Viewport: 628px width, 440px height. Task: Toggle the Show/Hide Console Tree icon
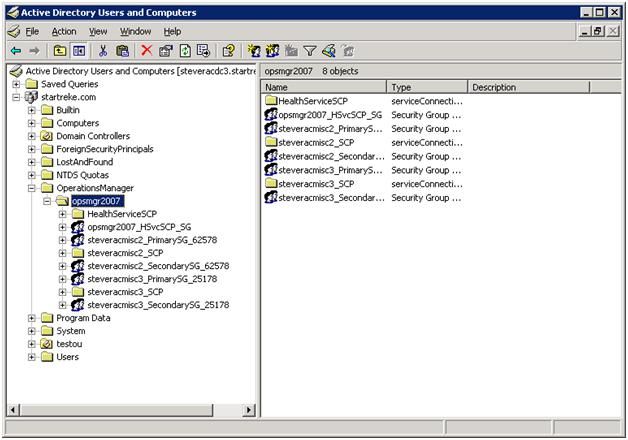(x=79, y=51)
